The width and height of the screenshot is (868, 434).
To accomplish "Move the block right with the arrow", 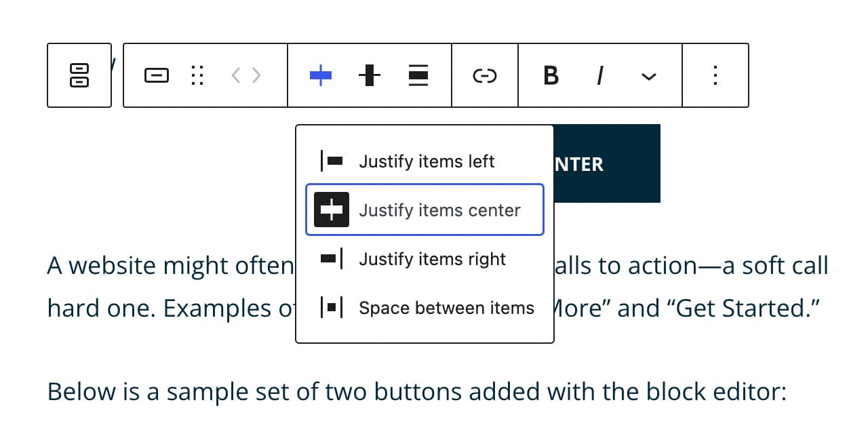I will [x=256, y=75].
